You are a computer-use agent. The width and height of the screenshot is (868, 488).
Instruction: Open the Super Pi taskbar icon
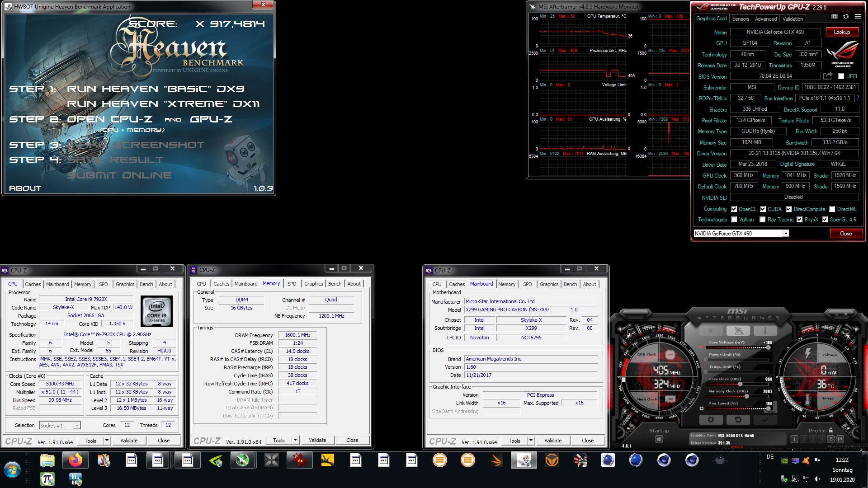click(47, 479)
